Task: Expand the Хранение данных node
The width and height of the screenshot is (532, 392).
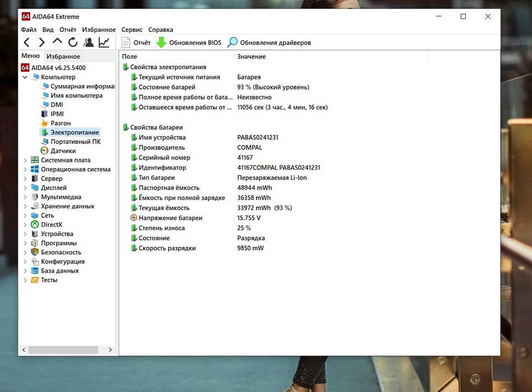Action: pos(25,206)
